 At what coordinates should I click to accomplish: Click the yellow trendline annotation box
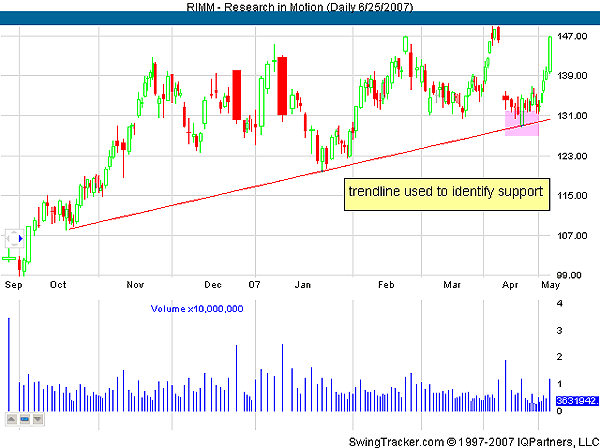(447, 194)
